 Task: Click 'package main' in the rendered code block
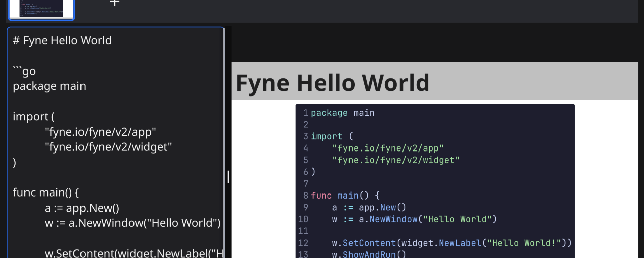click(342, 113)
